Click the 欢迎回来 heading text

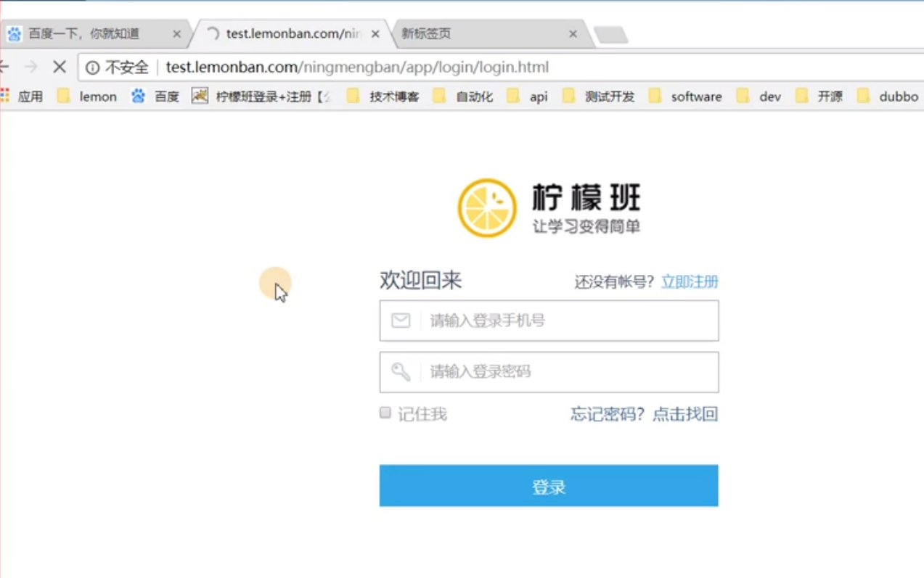[421, 281]
